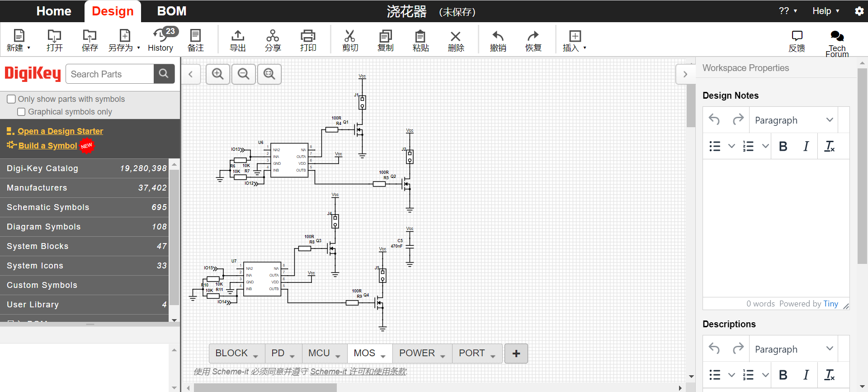Open the Help dropdown menu
The width and height of the screenshot is (868, 392).
[x=826, y=11]
